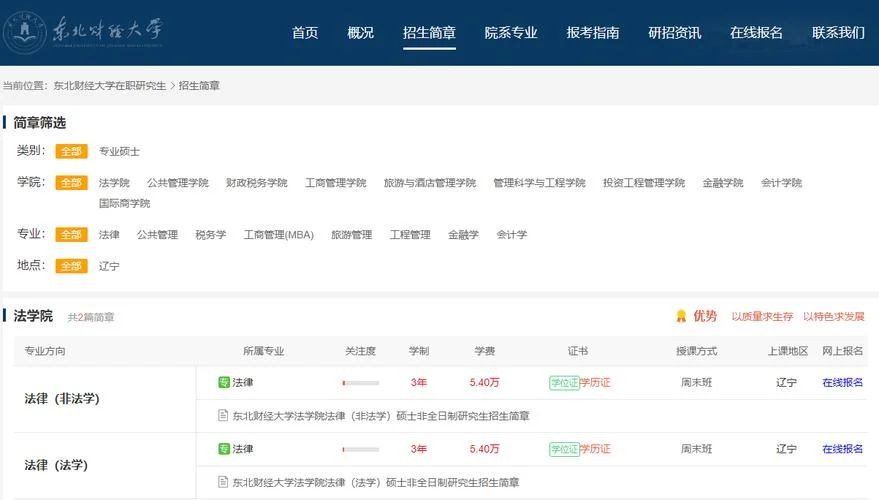Image resolution: width=879 pixels, height=500 pixels.
Task: Filter major by 金融学
Action: click(x=464, y=234)
